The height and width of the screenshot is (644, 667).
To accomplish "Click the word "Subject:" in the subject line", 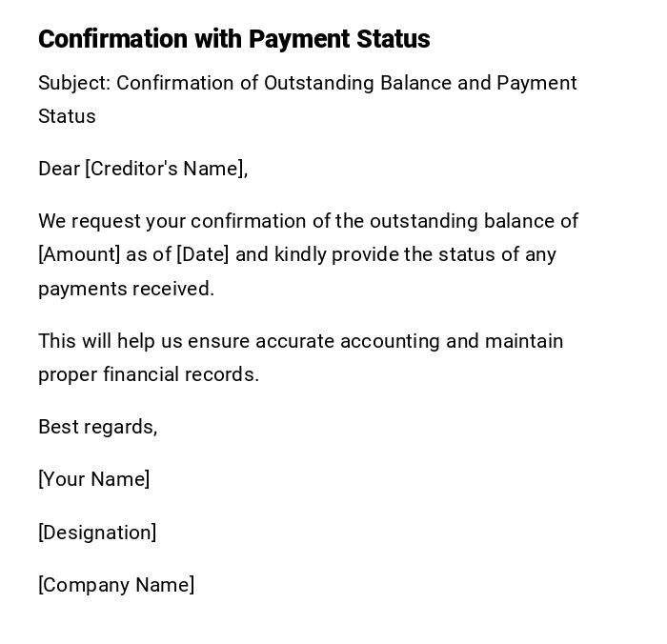I will coord(74,83).
